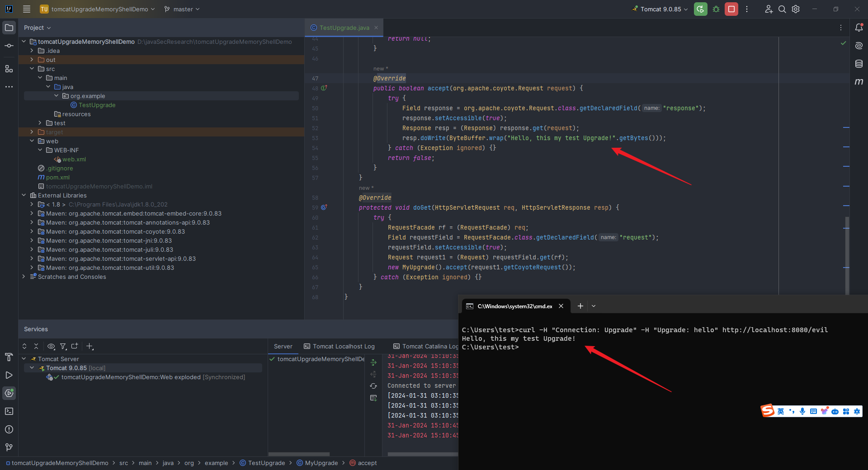Expand the .idea folder
The height and width of the screenshot is (470, 868).
click(32, 51)
